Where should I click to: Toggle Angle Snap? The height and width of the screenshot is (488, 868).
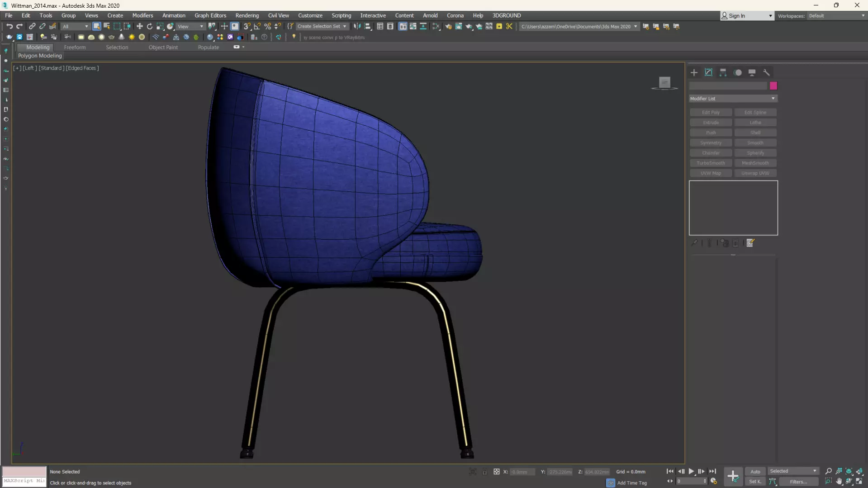pos(257,26)
